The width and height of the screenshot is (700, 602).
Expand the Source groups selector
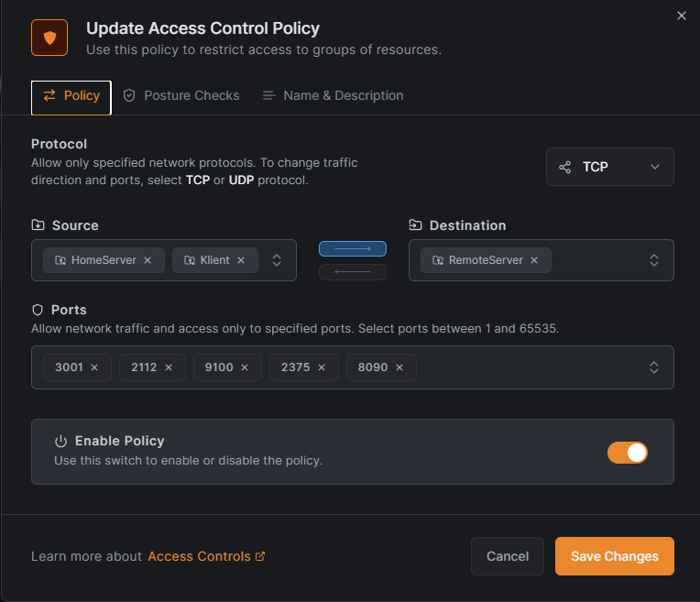point(277,260)
